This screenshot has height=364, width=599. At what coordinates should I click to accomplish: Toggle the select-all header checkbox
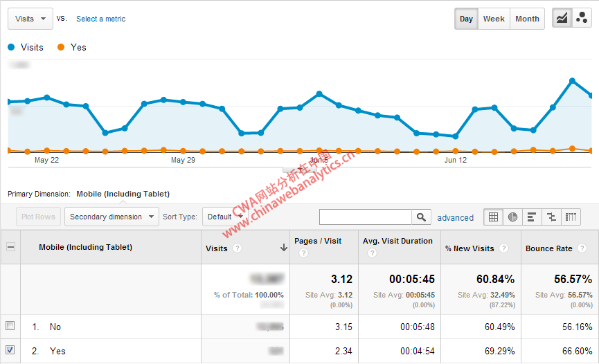click(x=10, y=247)
